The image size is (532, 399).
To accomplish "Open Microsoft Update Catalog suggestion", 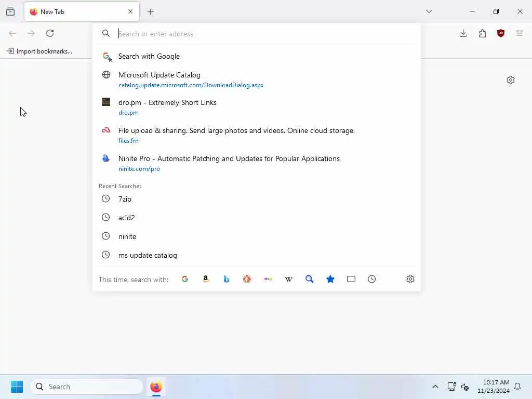I will (257, 79).
